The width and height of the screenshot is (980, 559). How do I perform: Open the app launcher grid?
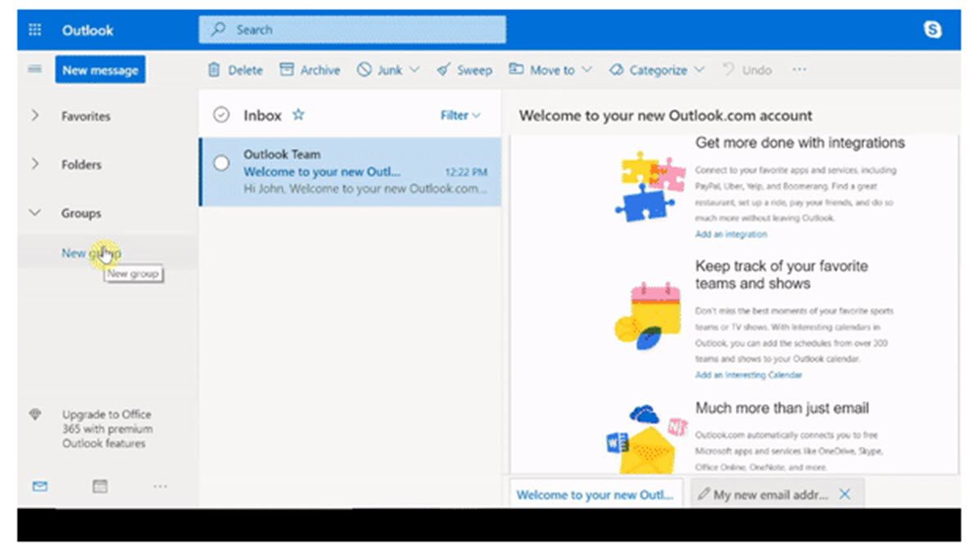pos(35,30)
